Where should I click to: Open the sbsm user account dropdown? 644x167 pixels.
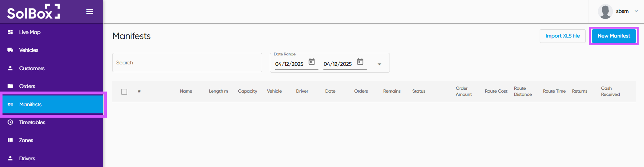click(636, 11)
